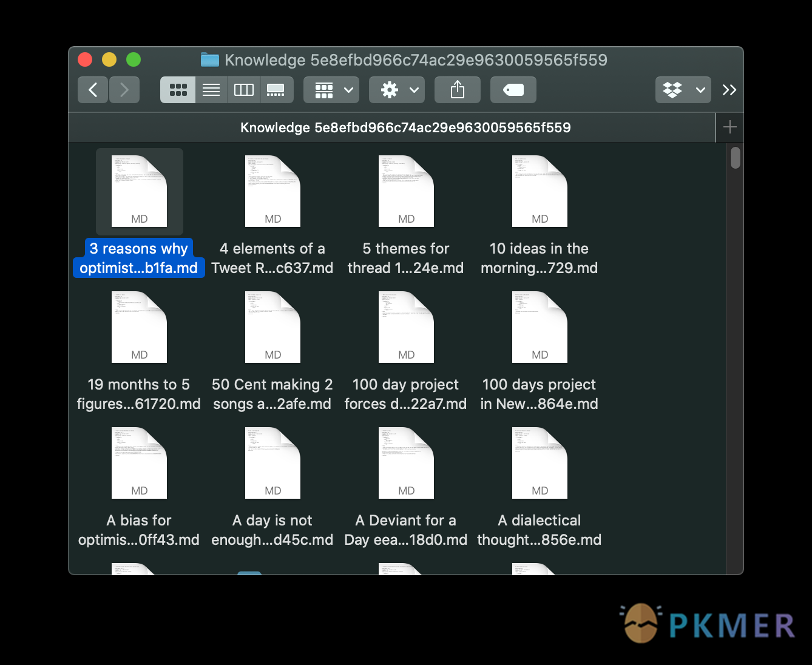Add a new tab with plus button
The height and width of the screenshot is (665, 812).
tap(730, 127)
